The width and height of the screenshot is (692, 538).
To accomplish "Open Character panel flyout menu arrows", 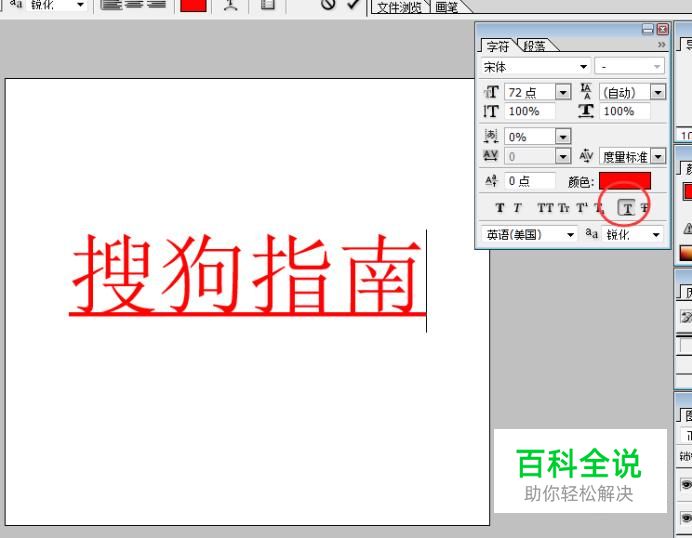I will (661, 45).
